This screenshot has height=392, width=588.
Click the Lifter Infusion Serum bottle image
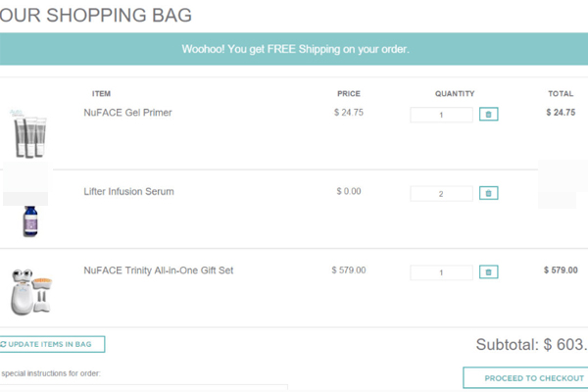(29, 220)
